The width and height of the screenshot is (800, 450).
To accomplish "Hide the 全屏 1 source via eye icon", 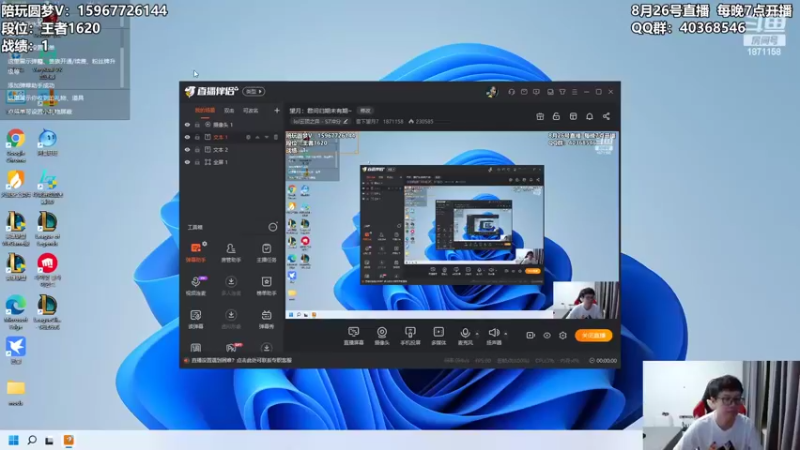I will click(x=187, y=162).
